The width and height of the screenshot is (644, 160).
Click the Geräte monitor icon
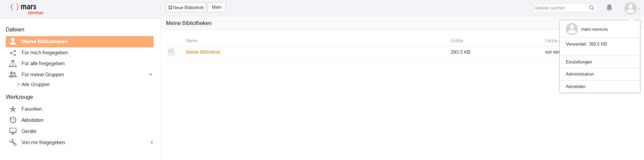pos(13,131)
